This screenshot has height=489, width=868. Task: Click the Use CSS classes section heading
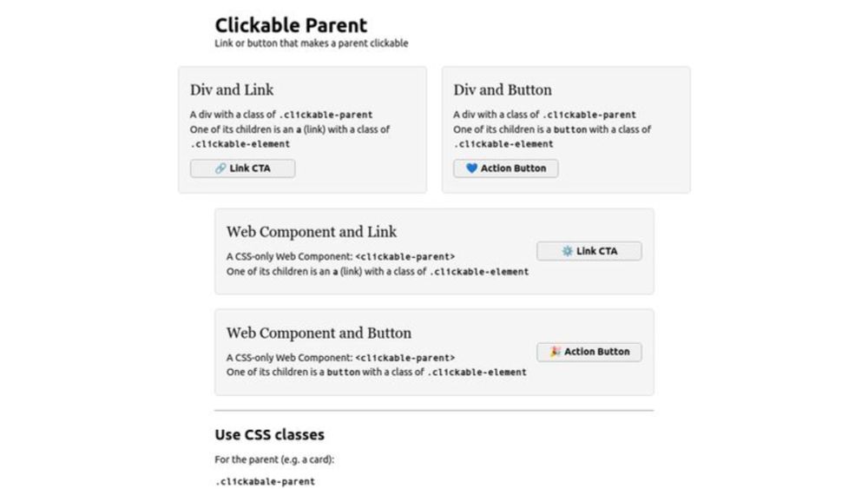coord(270,435)
